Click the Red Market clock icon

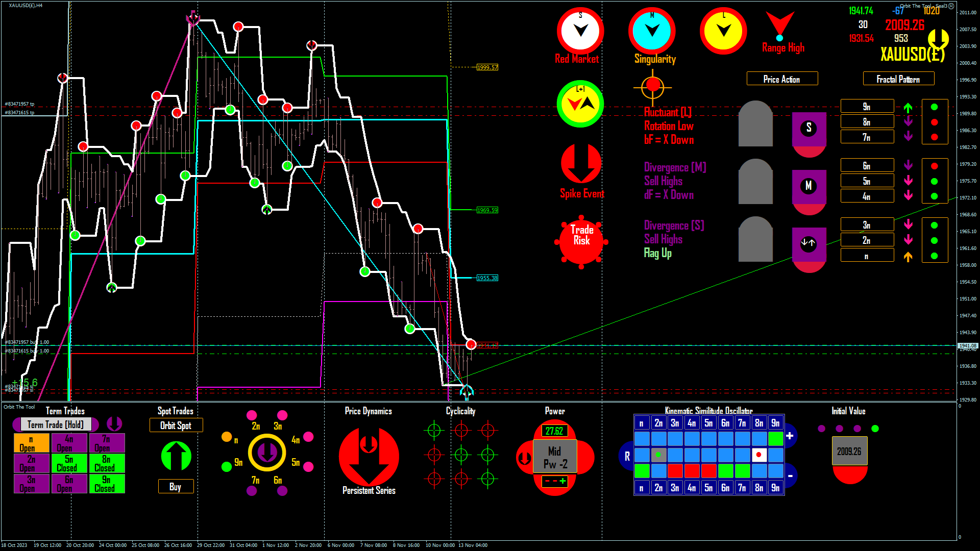coord(580,31)
